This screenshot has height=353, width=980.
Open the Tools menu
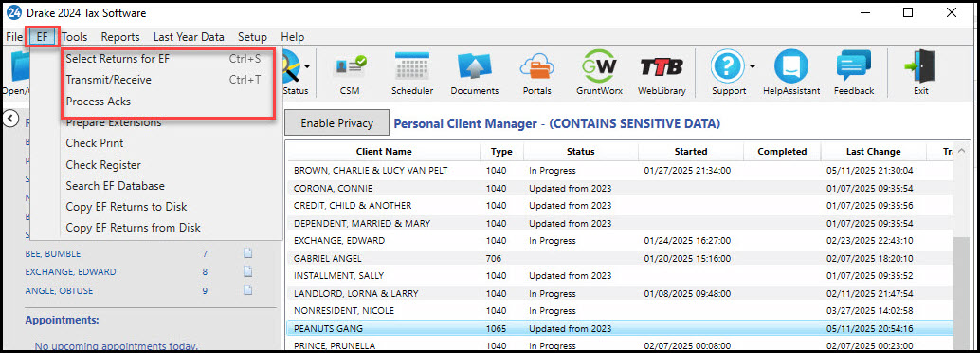click(74, 37)
